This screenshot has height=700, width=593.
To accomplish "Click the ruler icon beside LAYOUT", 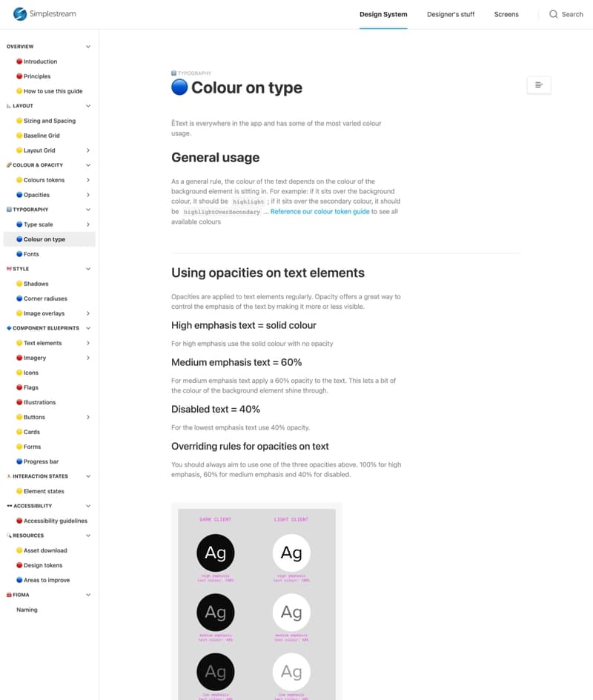I will pyautogui.click(x=8, y=105).
